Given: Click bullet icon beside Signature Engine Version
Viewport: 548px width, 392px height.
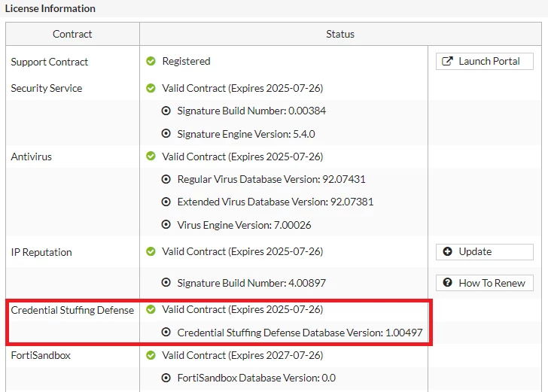Looking at the screenshot, I should [166, 133].
